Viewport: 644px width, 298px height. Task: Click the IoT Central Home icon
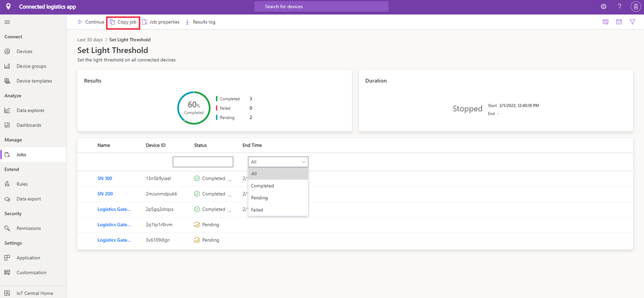8,293
